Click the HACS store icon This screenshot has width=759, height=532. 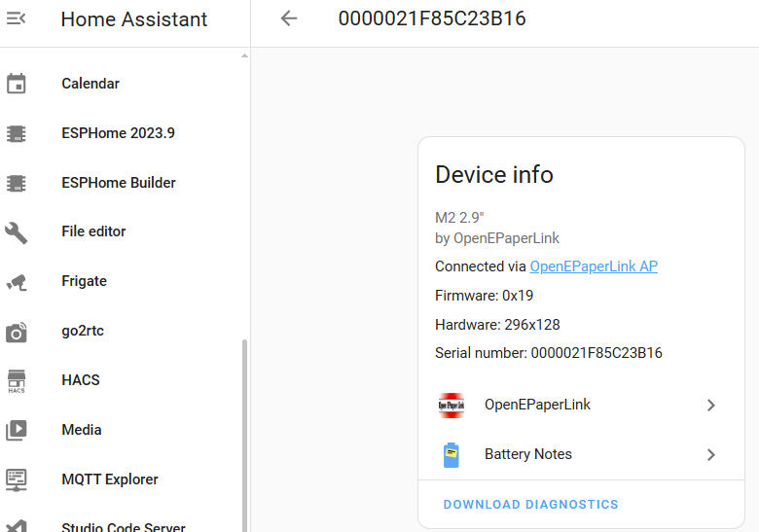pyautogui.click(x=16, y=381)
